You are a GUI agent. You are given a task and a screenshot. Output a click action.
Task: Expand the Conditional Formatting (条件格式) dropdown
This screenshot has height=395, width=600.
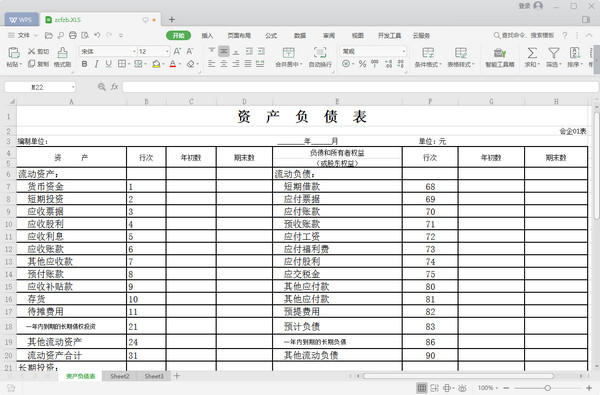point(440,64)
